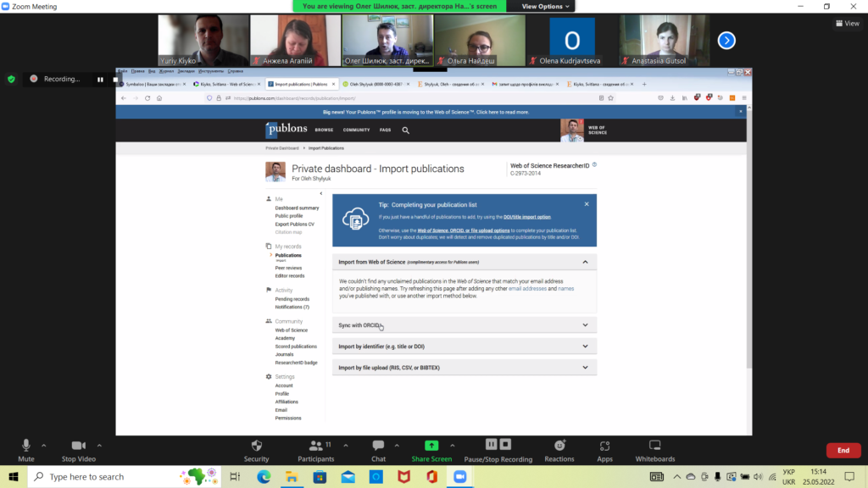868x488 pixels.
Task: Mute the microphone in Zoom
Action: 26,451
